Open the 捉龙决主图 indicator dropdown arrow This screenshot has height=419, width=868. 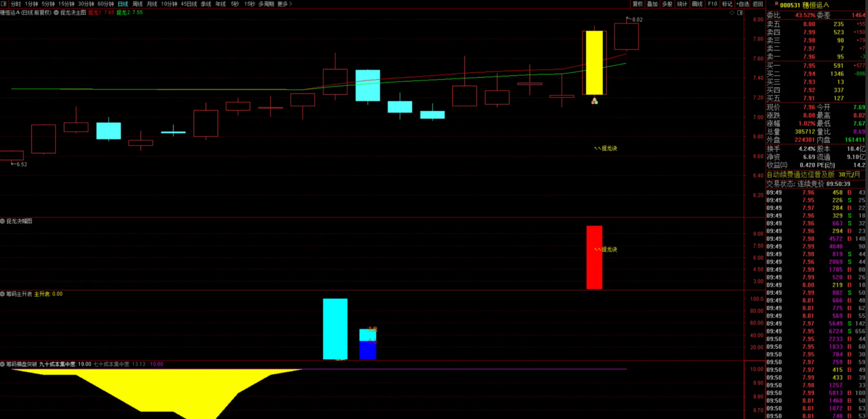56,13
